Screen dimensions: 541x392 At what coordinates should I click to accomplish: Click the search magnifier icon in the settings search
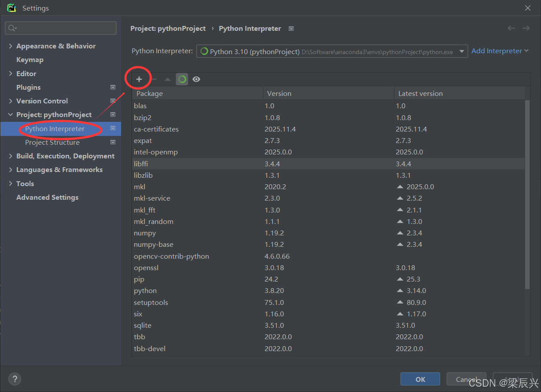[x=13, y=28]
